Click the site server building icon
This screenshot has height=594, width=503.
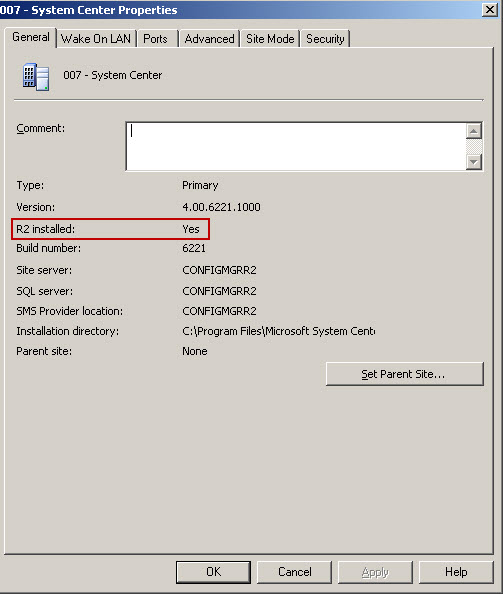point(36,77)
